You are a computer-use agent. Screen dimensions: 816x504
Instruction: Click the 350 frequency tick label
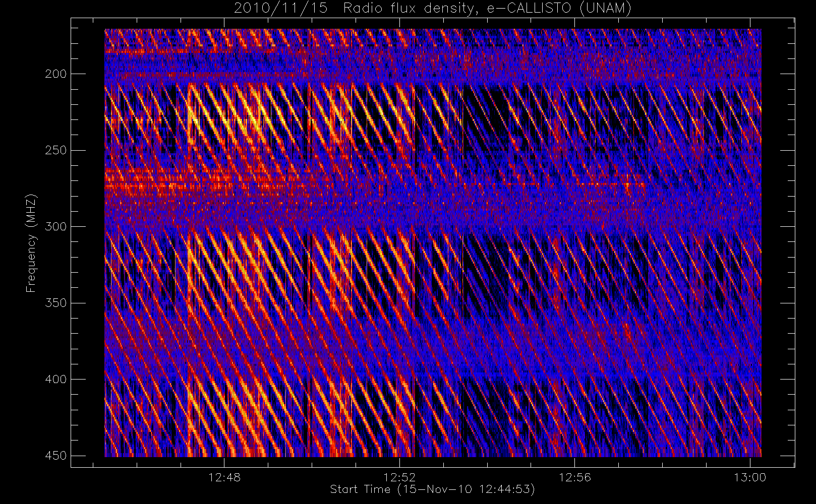click(x=56, y=303)
